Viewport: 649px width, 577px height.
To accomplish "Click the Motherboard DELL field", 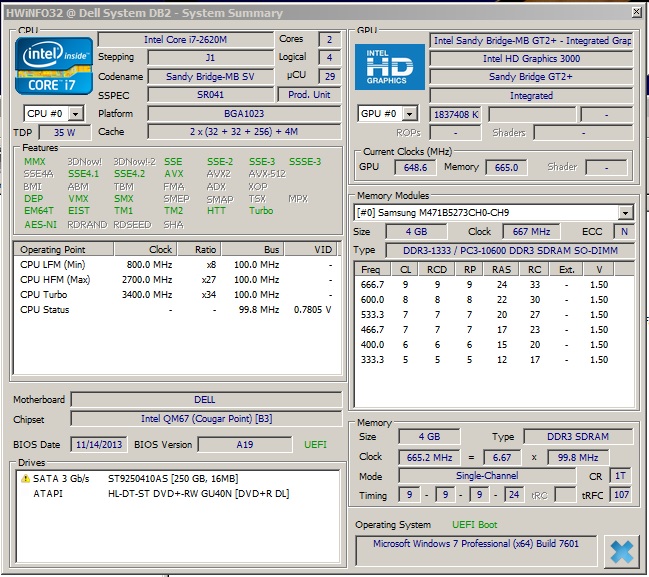I will tap(206, 399).
